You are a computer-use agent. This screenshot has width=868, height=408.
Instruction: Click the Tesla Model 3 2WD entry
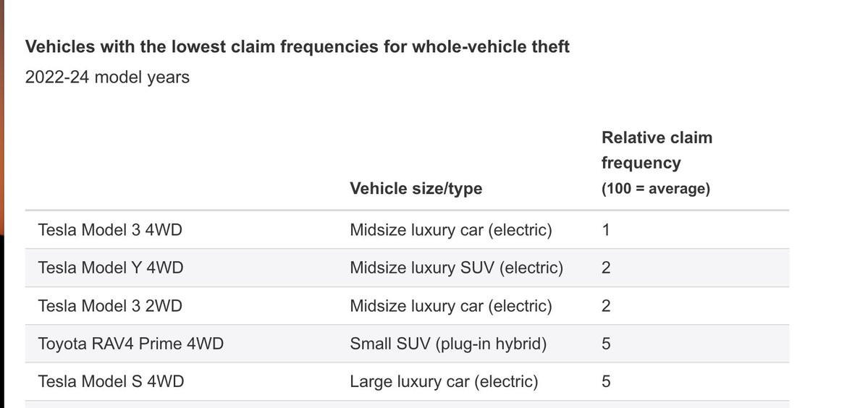pos(109,306)
